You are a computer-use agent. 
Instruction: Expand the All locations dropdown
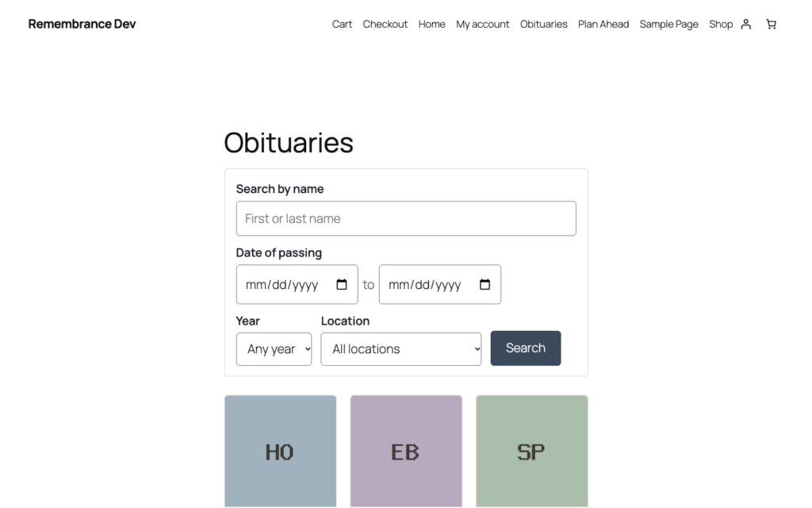coord(400,349)
